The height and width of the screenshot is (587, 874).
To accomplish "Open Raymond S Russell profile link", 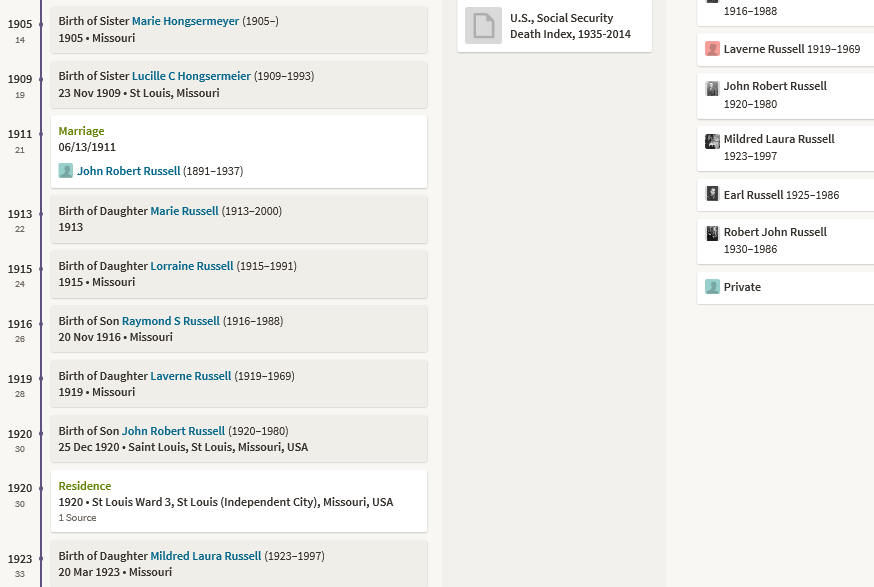I will click(171, 321).
